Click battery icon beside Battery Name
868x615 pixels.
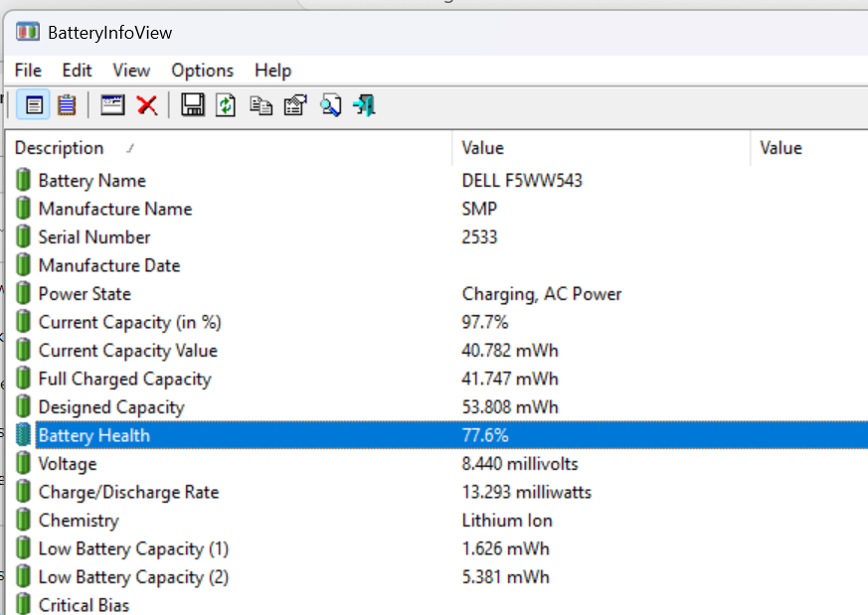pos(23,180)
